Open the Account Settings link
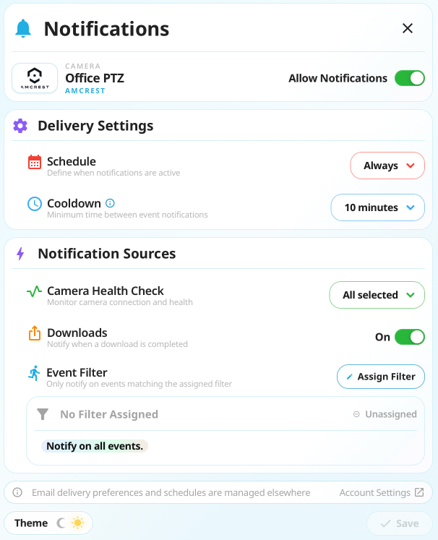This screenshot has width=438, height=540. (382, 492)
